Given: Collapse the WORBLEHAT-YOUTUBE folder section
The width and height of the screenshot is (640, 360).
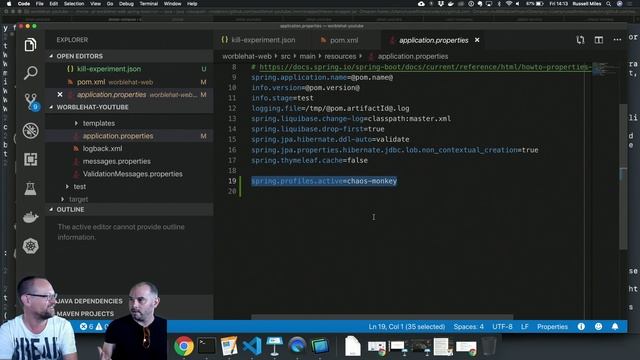Looking at the screenshot, I should (92, 107).
